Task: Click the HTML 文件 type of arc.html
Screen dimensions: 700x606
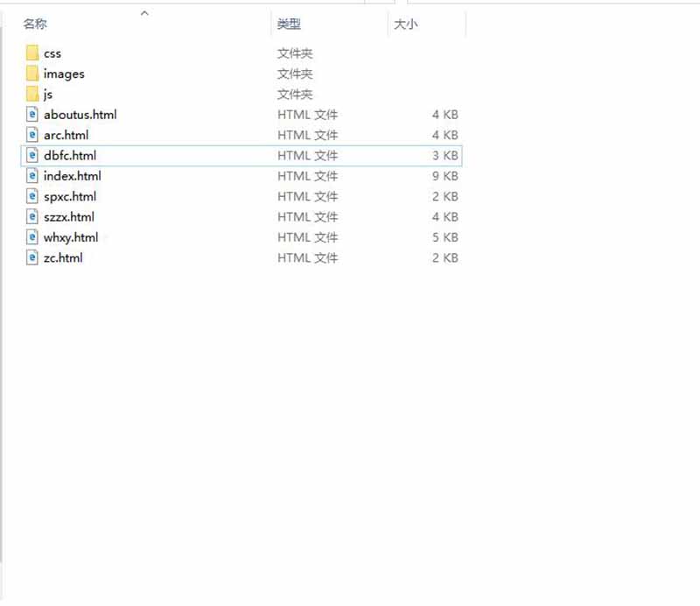Action: tap(308, 135)
